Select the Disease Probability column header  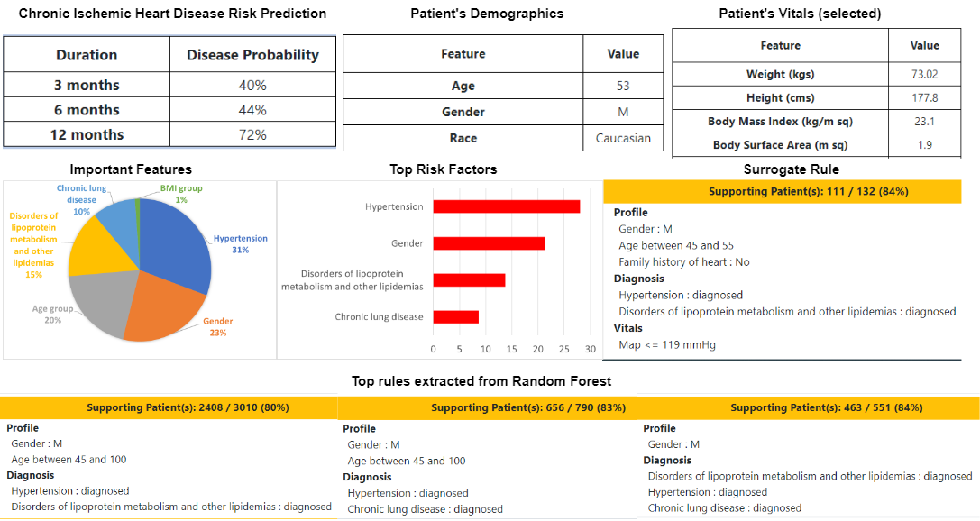pos(252,55)
